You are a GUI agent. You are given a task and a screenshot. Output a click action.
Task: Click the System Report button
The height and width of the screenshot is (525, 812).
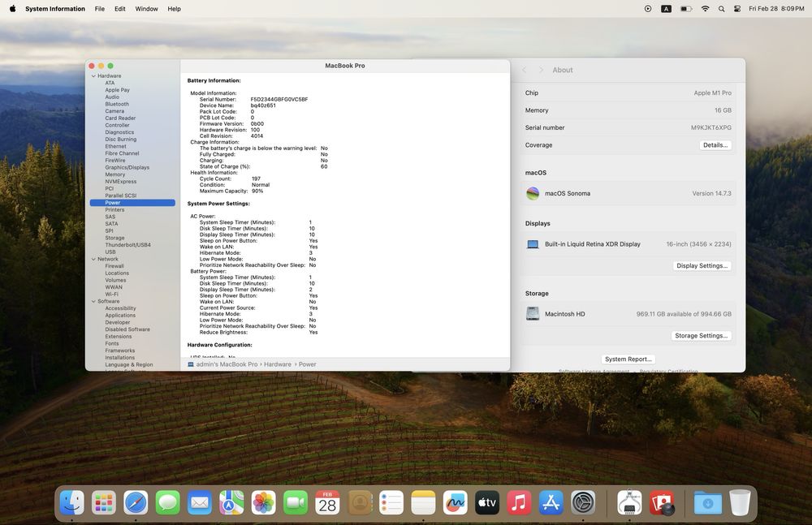click(628, 359)
